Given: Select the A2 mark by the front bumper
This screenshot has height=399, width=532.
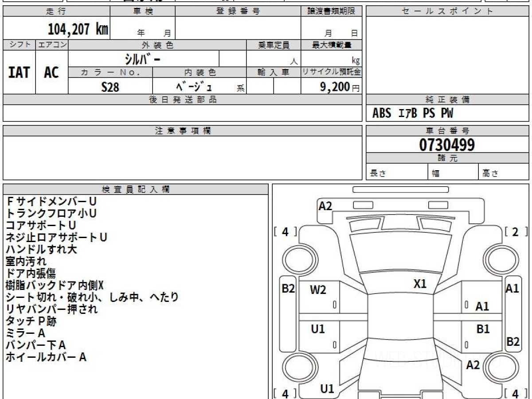Looking at the screenshot, I should coord(325,206).
